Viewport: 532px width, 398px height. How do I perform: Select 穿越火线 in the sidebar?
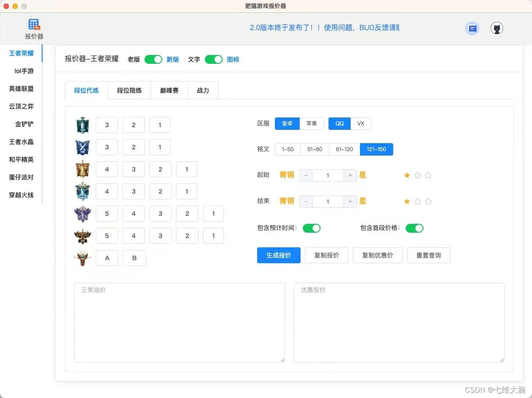(x=21, y=195)
